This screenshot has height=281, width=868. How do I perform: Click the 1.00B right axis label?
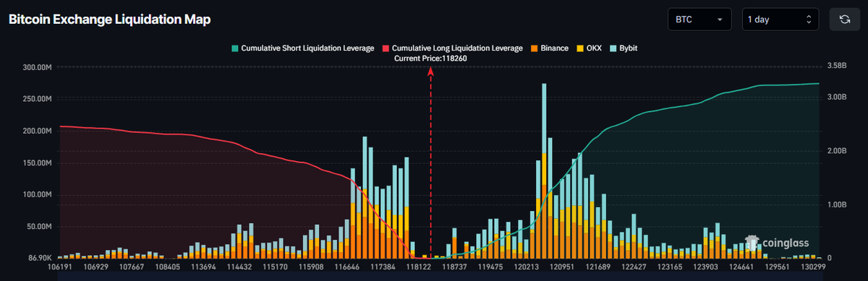(836, 204)
